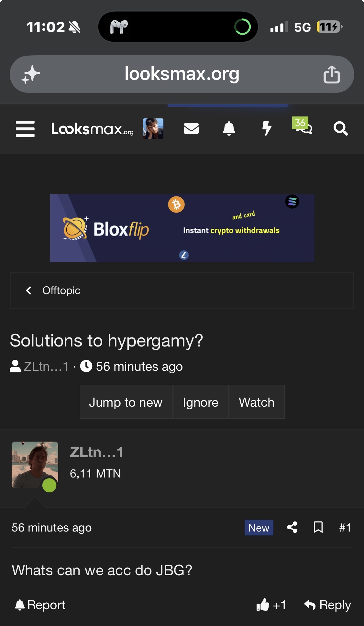Reply to the post

point(327,605)
